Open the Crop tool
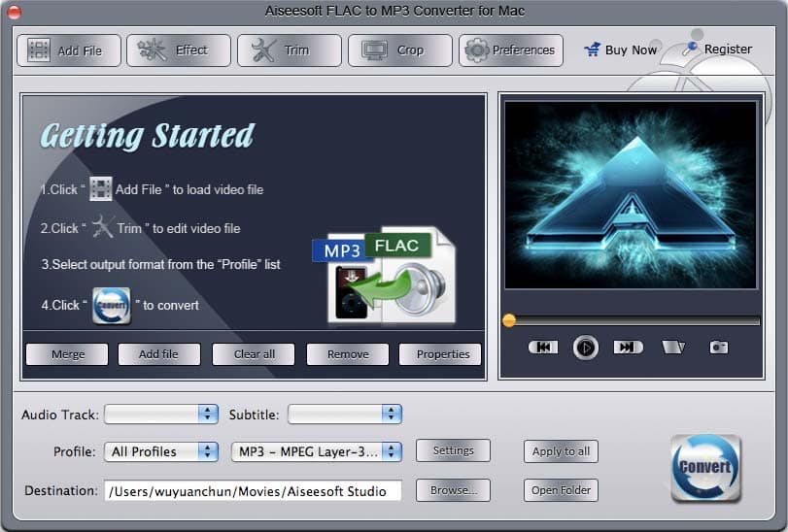The image size is (788, 532). pyautogui.click(x=400, y=50)
